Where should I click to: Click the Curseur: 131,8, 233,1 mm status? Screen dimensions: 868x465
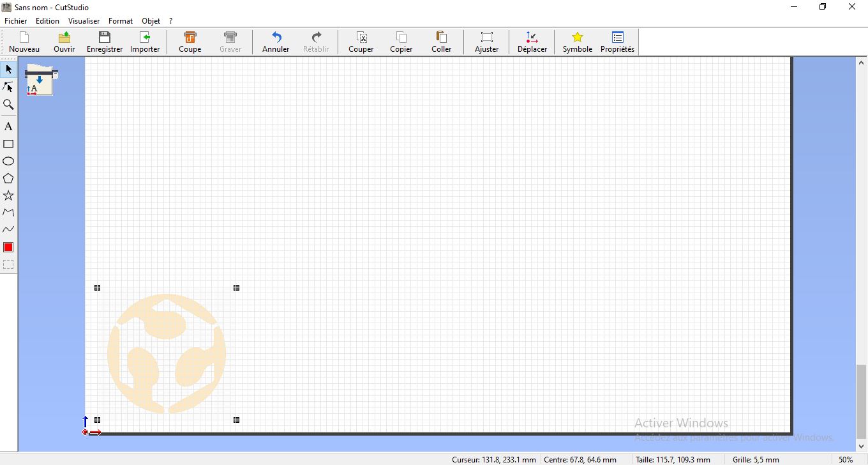tap(494, 459)
